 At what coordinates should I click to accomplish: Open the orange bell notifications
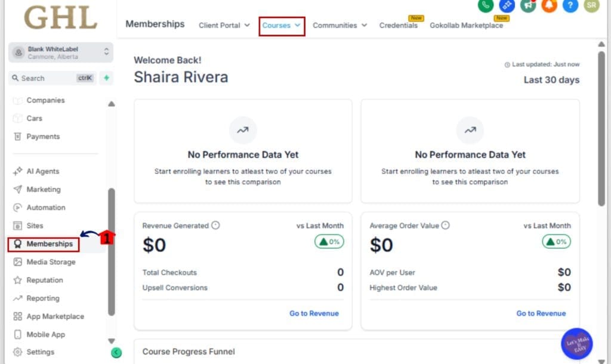tap(549, 5)
